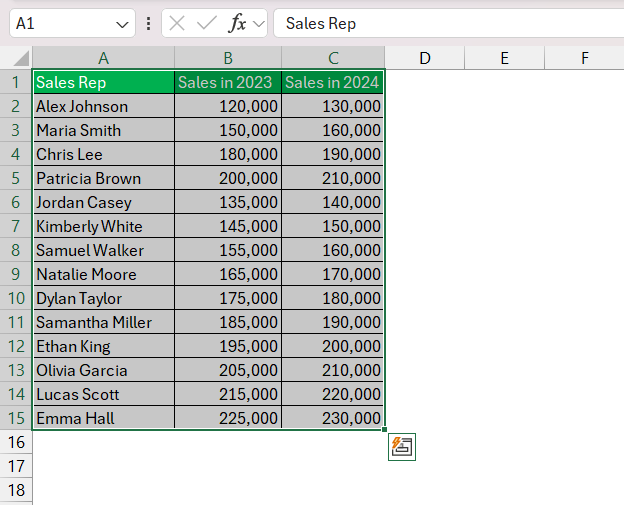Click the Insert Function fx icon
Viewport: 624px width, 505px height.
[238, 23]
